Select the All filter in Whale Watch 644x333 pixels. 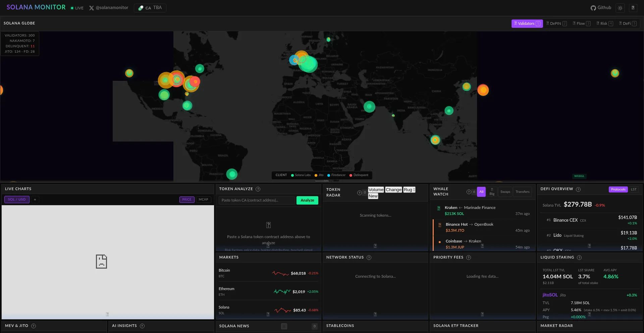[x=481, y=192]
